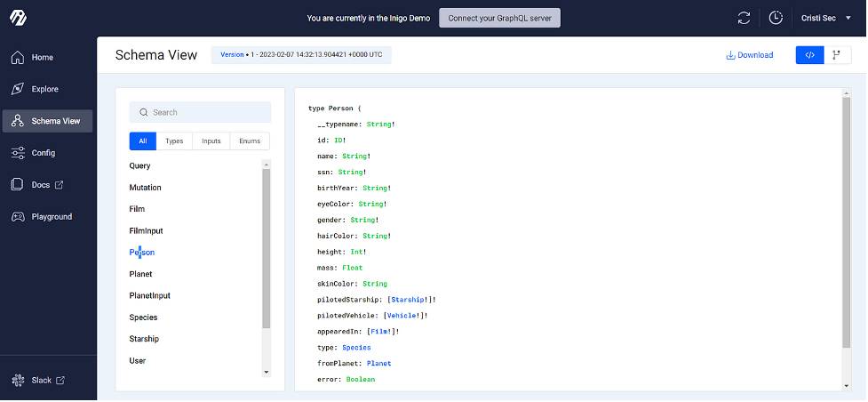
Task: Click the 'ssn: String!' field line
Action: coord(341,172)
